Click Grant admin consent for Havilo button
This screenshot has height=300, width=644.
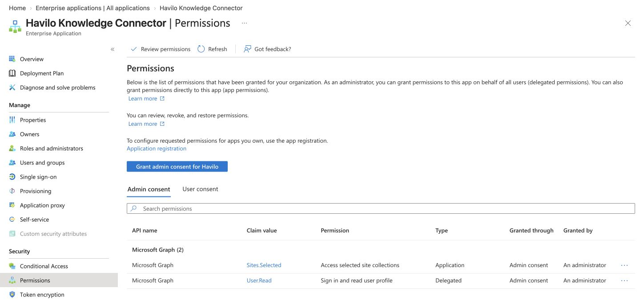(177, 167)
